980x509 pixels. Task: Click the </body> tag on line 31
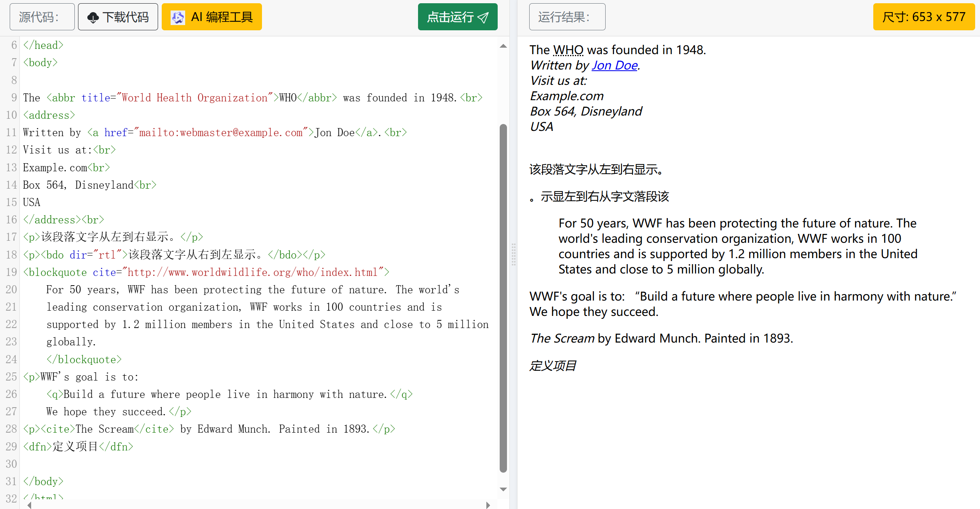(43, 482)
